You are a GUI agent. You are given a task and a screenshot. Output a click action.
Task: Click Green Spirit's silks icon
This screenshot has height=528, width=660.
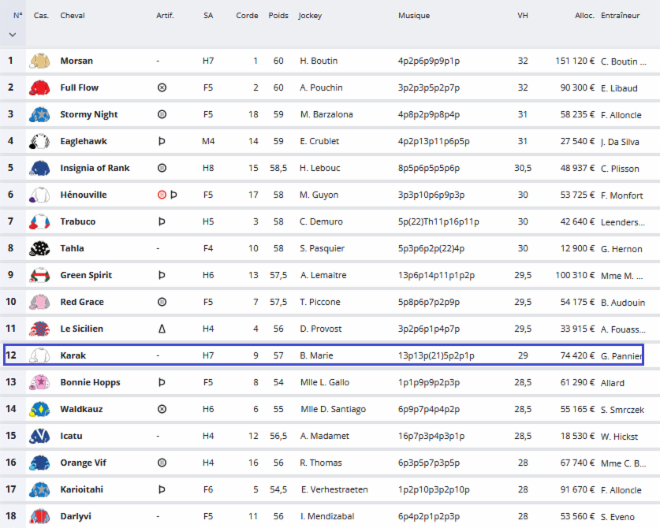click(x=40, y=275)
